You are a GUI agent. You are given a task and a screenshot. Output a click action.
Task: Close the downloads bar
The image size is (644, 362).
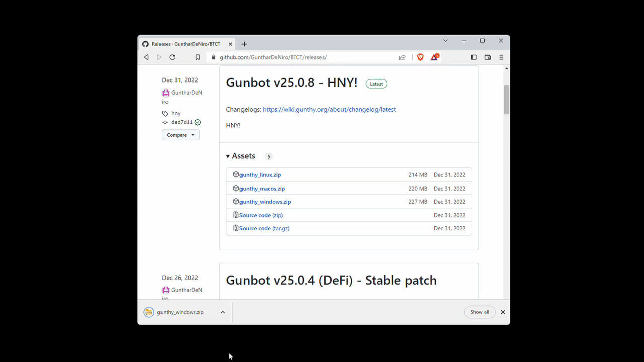(503, 312)
